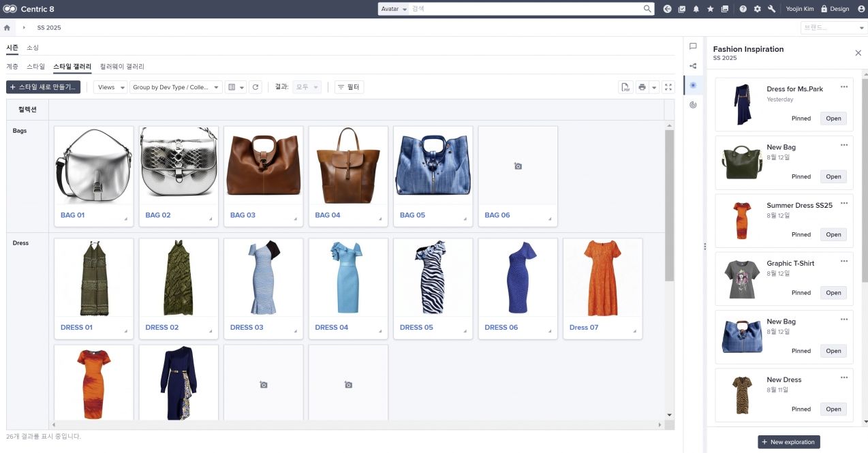The width and height of the screenshot is (868, 453).
Task: Toggle Pinned on Graphic T-Shirt card
Action: 801,293
